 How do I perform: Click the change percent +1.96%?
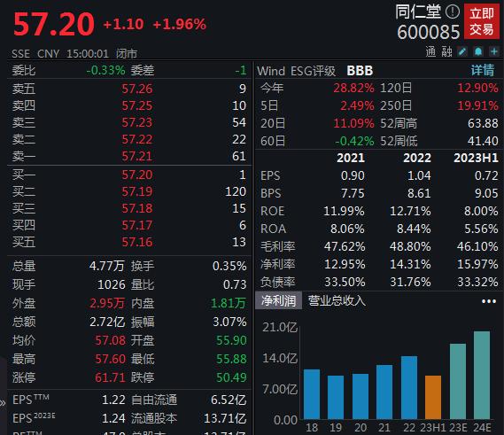coord(179,25)
